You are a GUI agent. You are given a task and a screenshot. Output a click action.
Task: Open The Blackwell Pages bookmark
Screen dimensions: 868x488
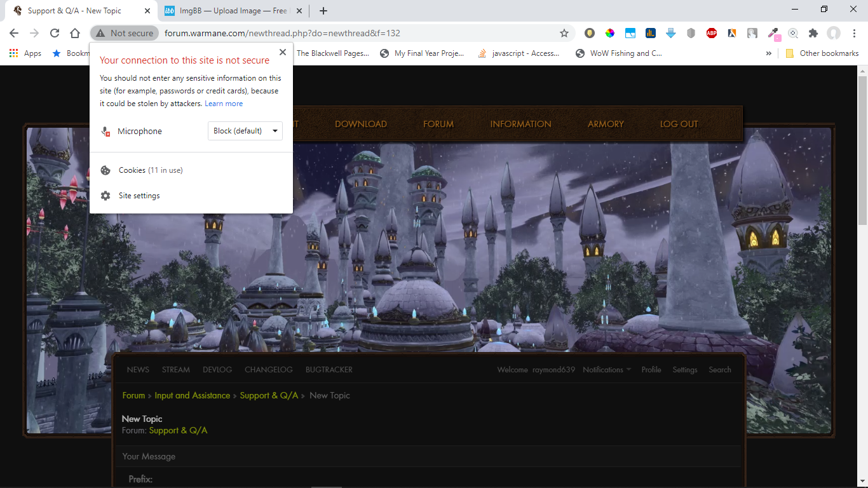332,53
